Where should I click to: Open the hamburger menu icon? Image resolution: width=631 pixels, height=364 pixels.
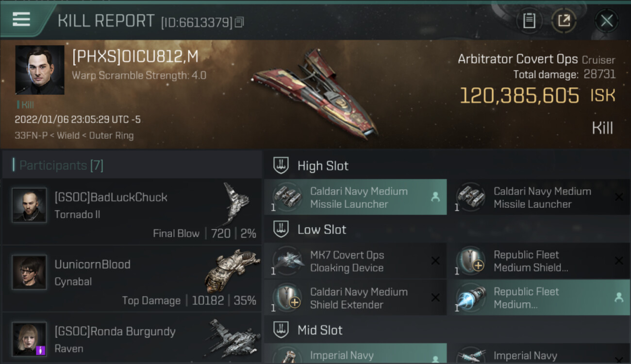click(x=21, y=19)
